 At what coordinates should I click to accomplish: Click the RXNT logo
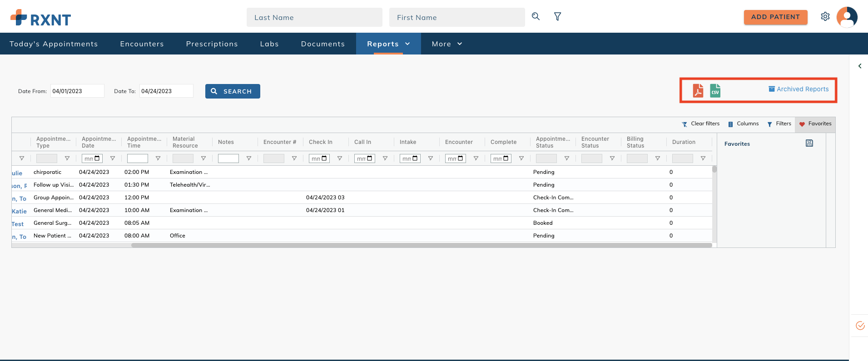pos(40,18)
